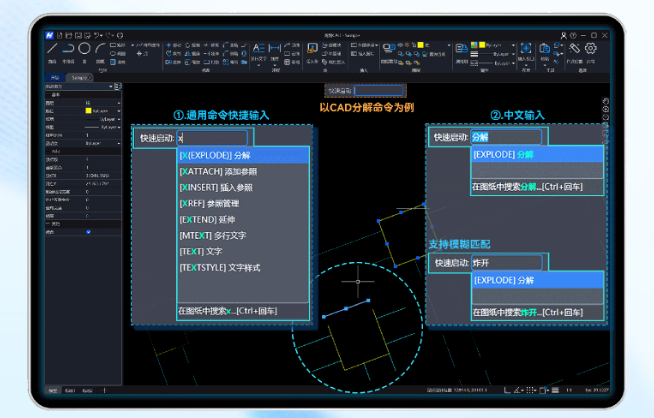
Task: Click the Text tool in annotation group
Action: [x=257, y=48]
